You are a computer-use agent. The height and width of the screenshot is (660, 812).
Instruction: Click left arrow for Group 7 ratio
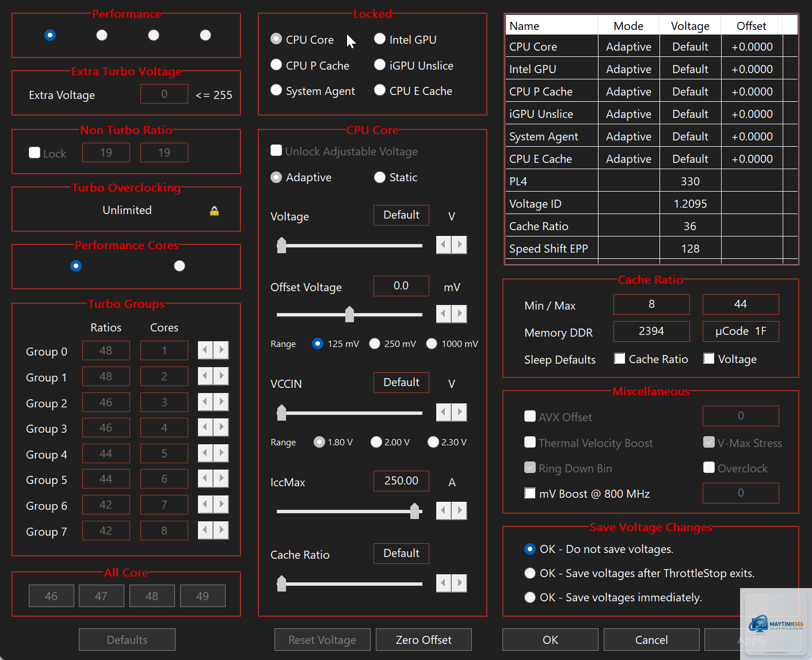click(x=205, y=530)
